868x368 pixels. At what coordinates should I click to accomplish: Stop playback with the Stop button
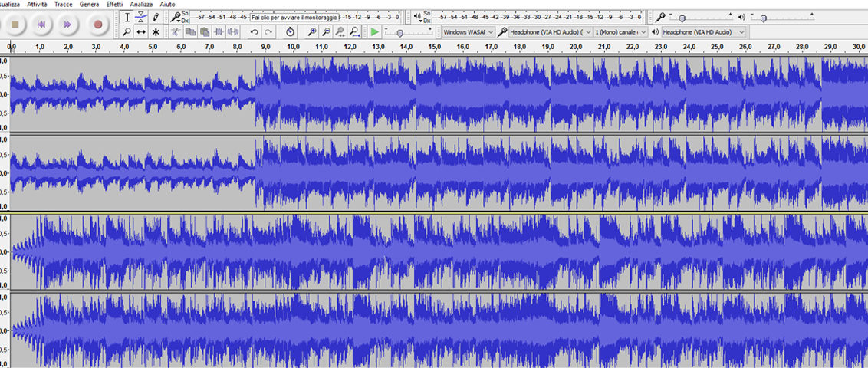15,25
